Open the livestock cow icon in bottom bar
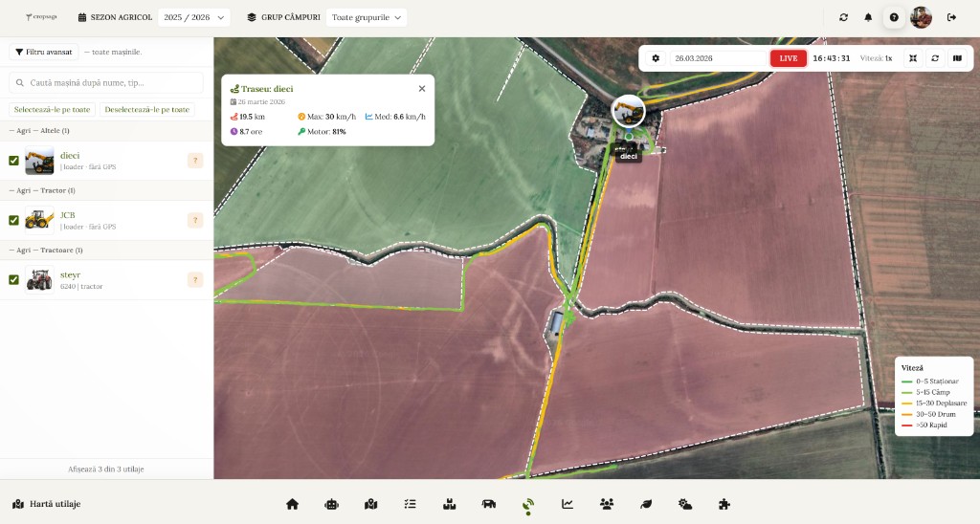This screenshot has height=524, width=980. pos(489,504)
